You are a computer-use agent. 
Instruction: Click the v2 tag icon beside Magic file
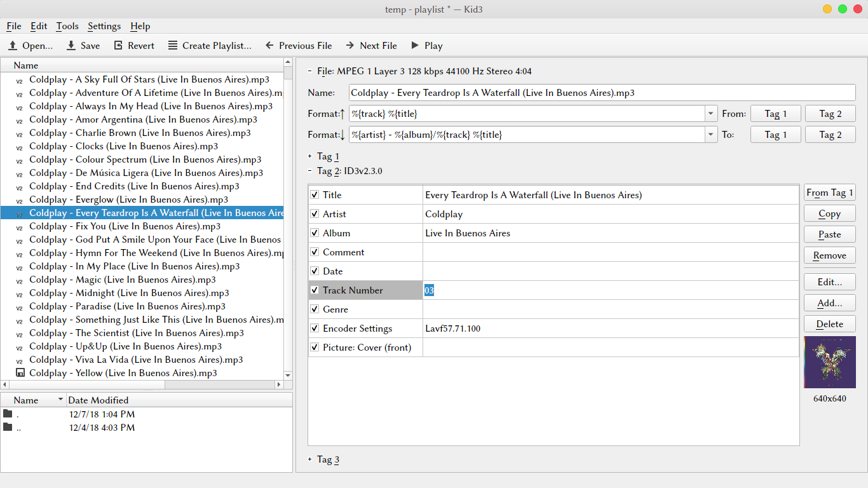point(20,281)
